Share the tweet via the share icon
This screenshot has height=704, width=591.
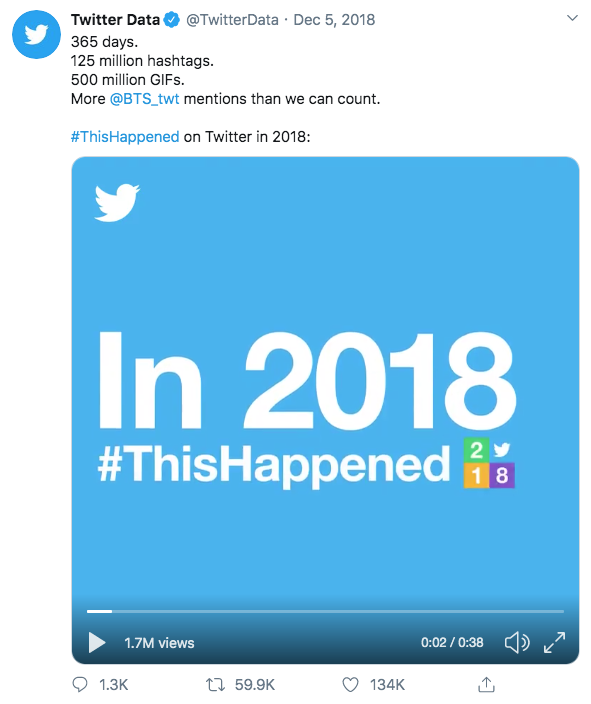click(x=486, y=684)
